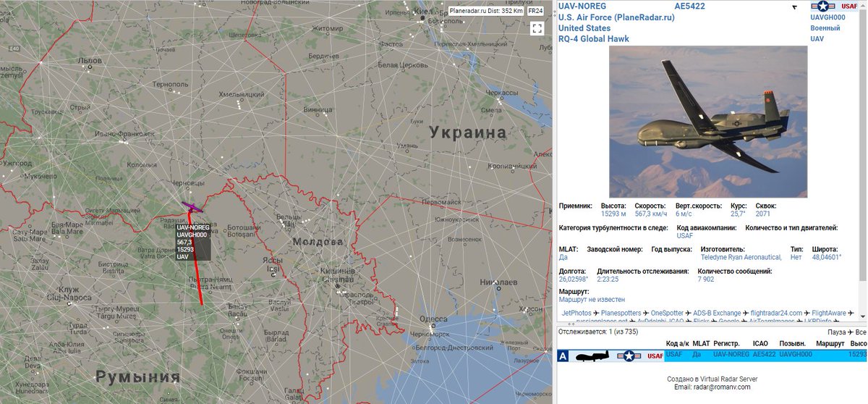This screenshot has height=404, width=868.
Task: Click the Военный category text
Action: (x=825, y=28)
